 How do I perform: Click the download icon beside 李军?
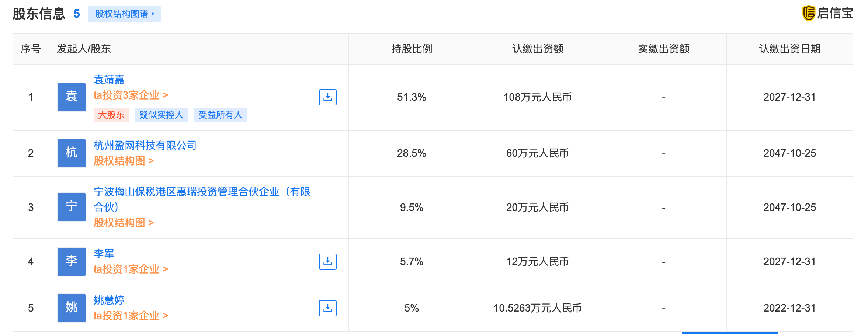coord(327,261)
